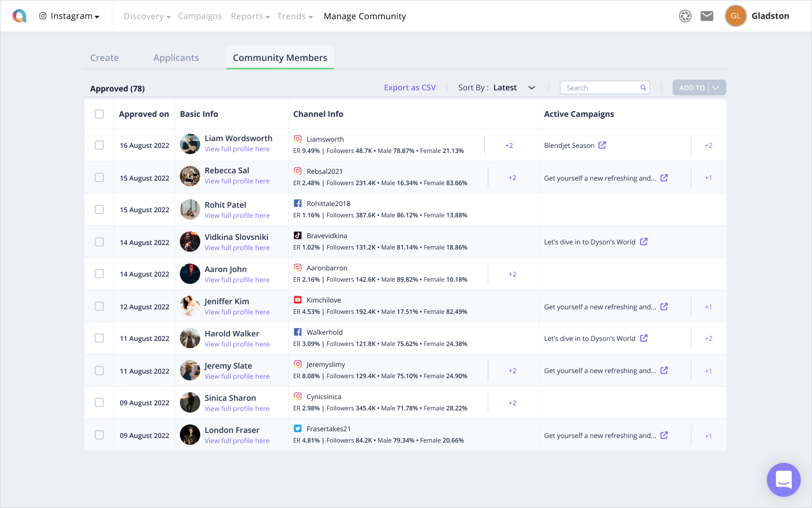The height and width of the screenshot is (508, 812).
Task: Click the globe icon in header
Action: [685, 16]
